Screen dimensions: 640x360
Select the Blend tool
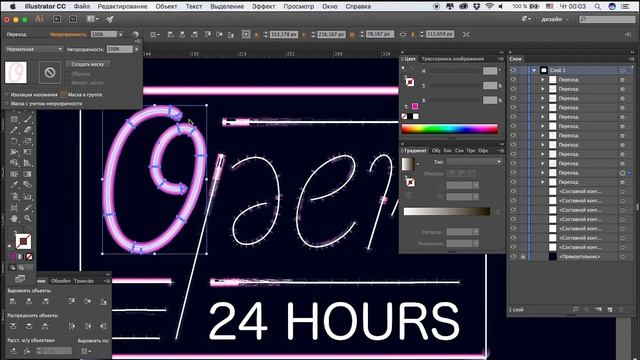click(x=28, y=185)
